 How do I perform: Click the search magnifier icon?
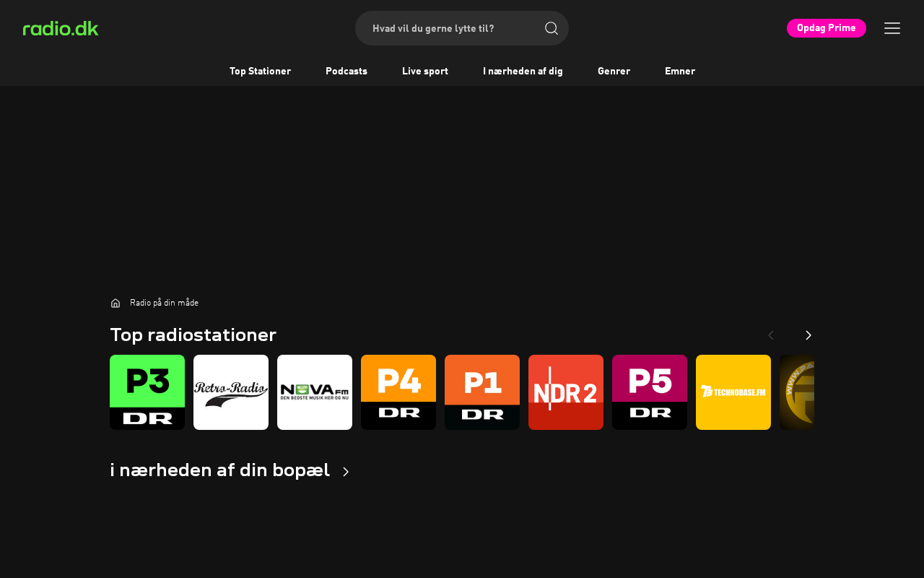click(552, 28)
